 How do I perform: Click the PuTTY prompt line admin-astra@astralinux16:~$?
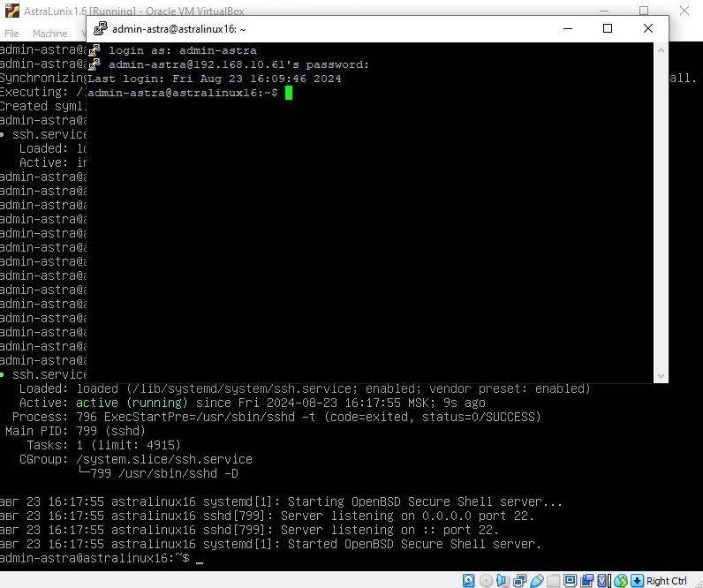pyautogui.click(x=183, y=93)
